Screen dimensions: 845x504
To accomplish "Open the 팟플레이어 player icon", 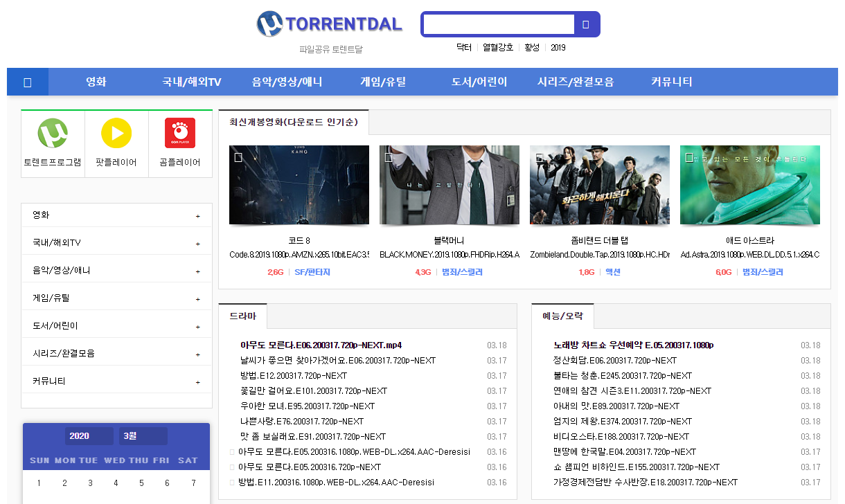I will 116,133.
